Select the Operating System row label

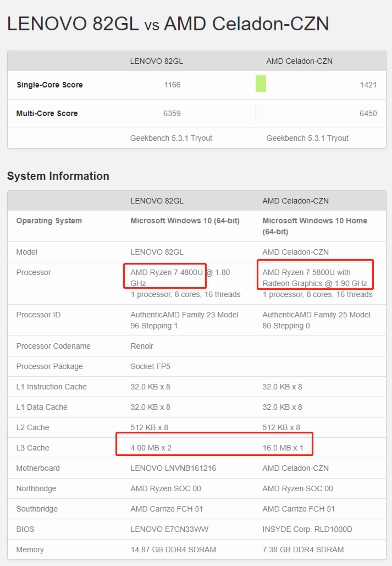(49, 221)
